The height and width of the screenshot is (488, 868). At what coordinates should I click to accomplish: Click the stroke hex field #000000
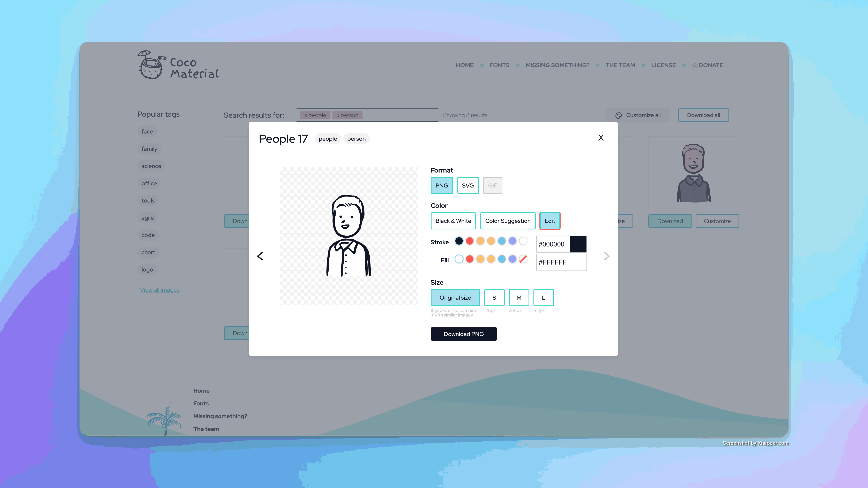[x=553, y=244]
